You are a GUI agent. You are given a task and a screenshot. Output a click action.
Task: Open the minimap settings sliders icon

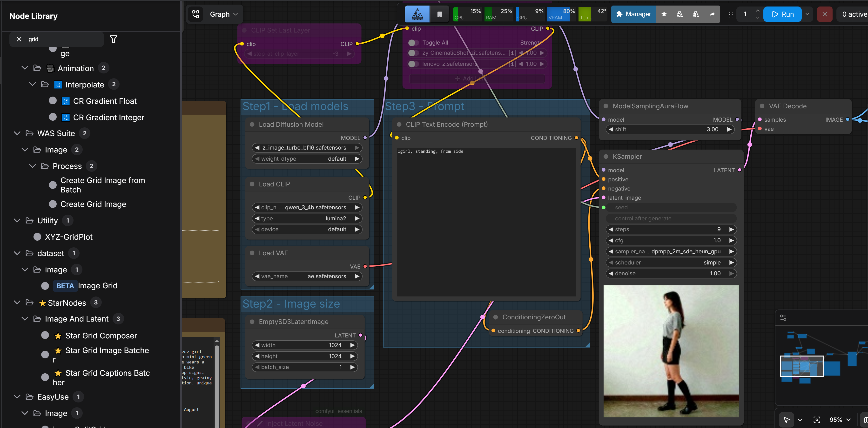click(783, 317)
